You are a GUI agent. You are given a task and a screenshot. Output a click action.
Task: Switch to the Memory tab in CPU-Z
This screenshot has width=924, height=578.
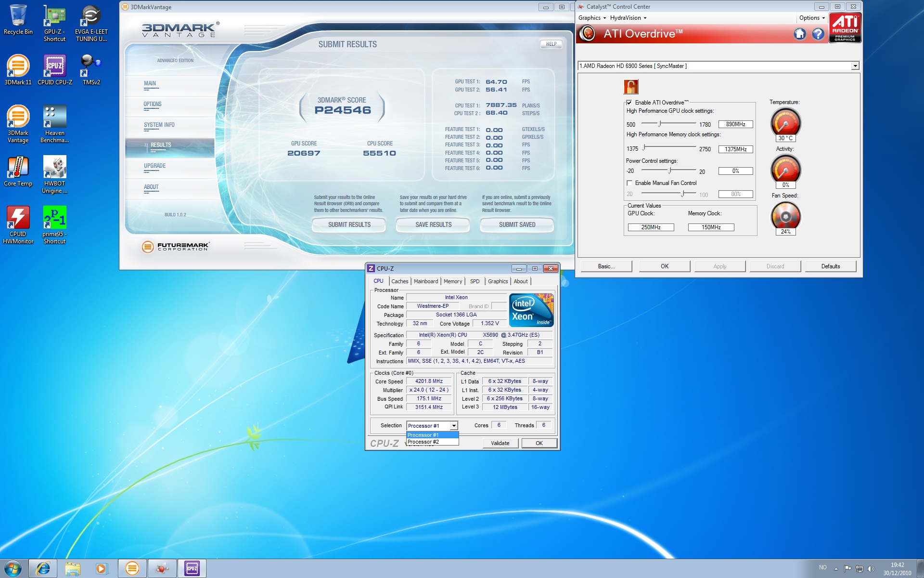click(x=453, y=281)
